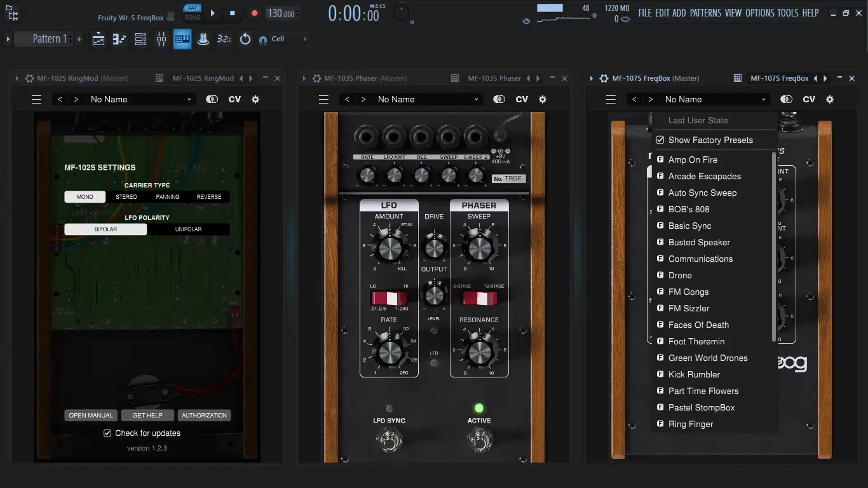Viewport: 868px width, 488px height.
Task: Click the AUTHORIZATION button
Action: pyautogui.click(x=204, y=416)
